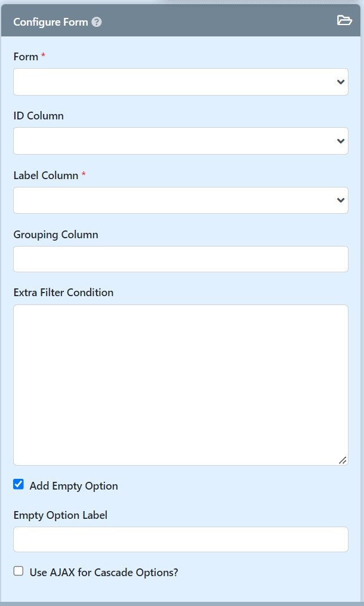Click the ID Column field label

(x=39, y=116)
